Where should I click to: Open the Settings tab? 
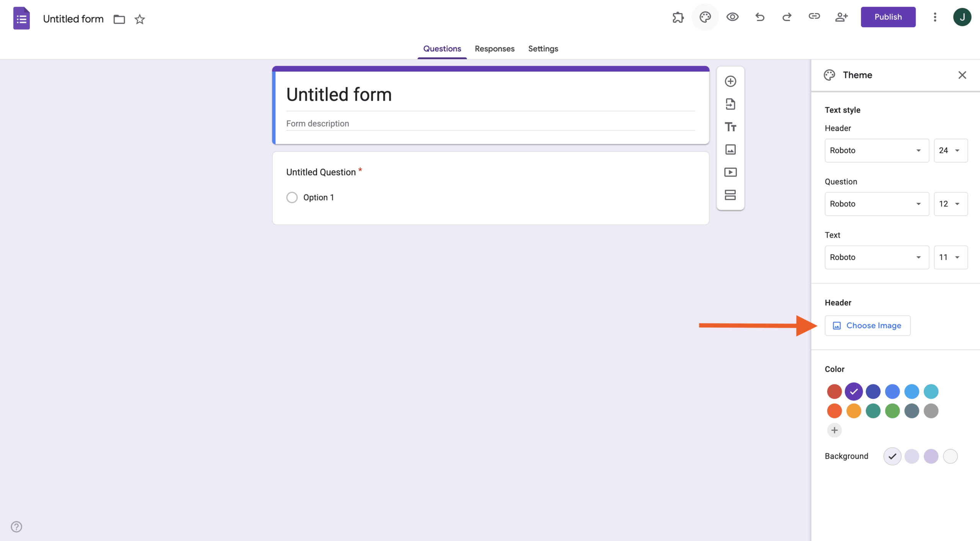point(543,49)
